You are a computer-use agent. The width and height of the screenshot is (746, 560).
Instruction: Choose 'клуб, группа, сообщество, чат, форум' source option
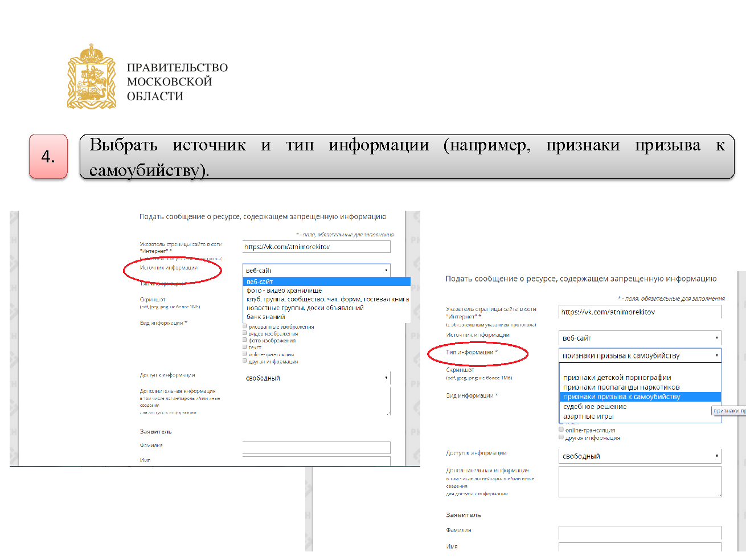(x=327, y=299)
